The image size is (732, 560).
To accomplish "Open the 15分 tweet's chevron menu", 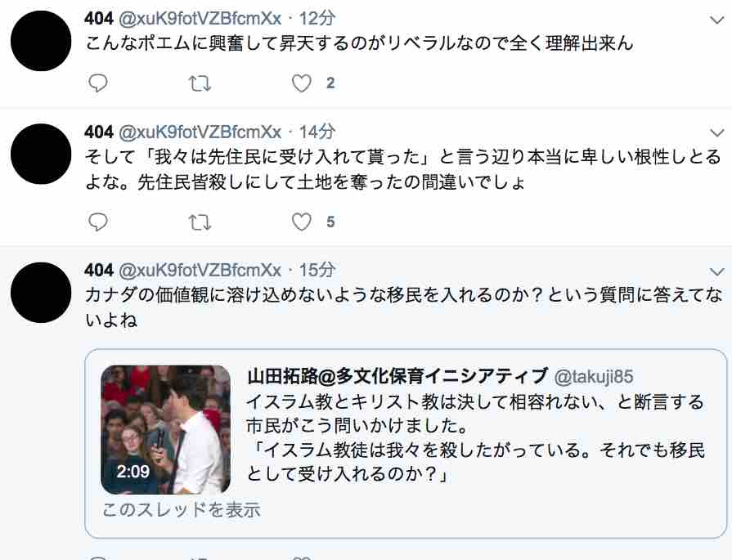I will (716, 271).
